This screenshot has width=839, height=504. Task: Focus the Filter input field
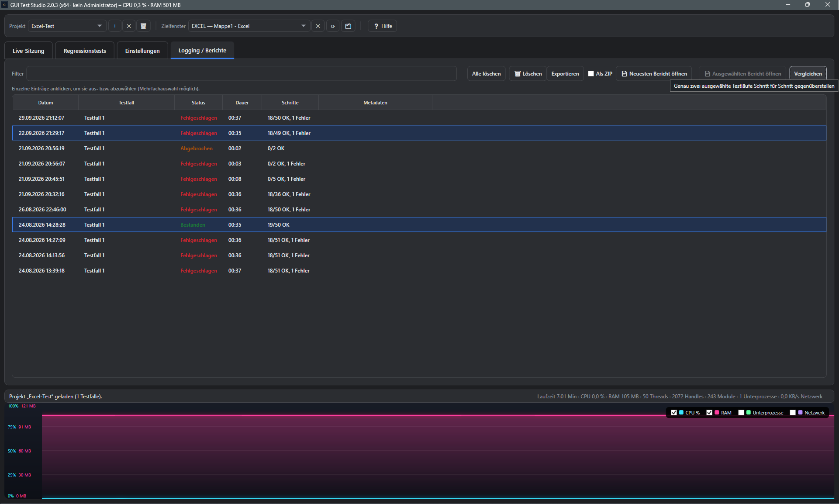pyautogui.click(x=242, y=74)
